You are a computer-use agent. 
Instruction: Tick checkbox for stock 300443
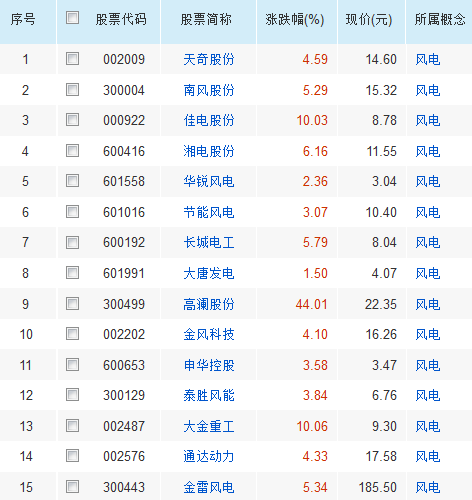[x=72, y=487]
